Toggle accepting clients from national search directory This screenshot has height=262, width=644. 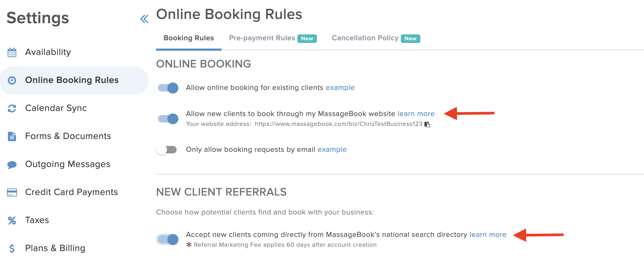(x=168, y=239)
